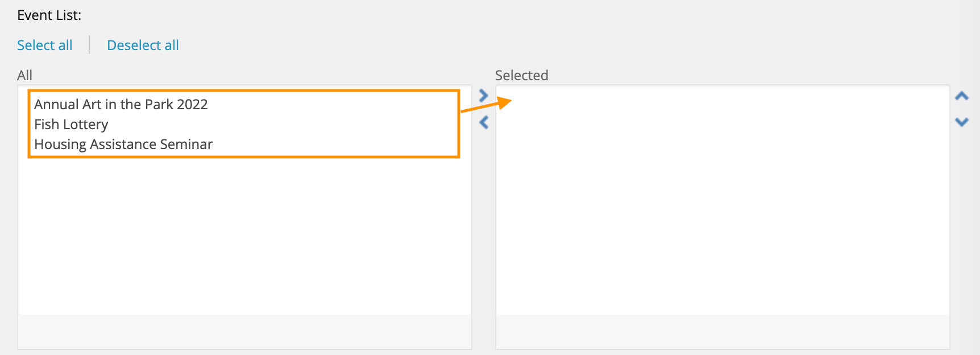Click the Deselect all link
The width and height of the screenshot is (980, 355).
143,46
